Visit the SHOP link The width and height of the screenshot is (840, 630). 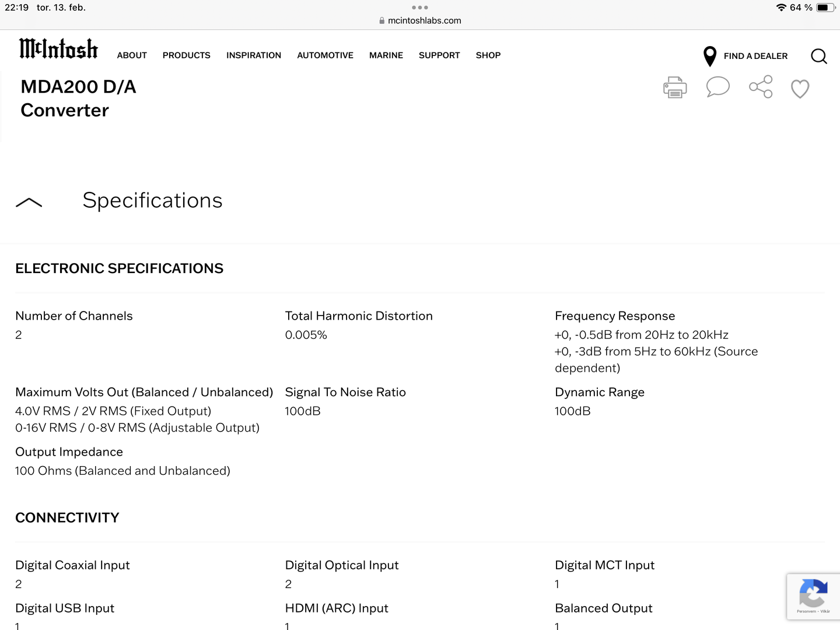(488, 55)
